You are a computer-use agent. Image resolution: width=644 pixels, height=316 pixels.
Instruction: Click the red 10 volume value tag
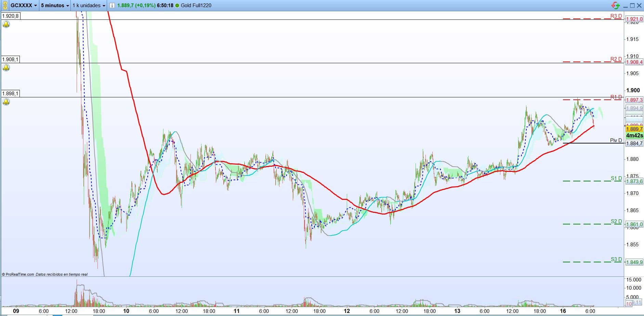coord(629,304)
